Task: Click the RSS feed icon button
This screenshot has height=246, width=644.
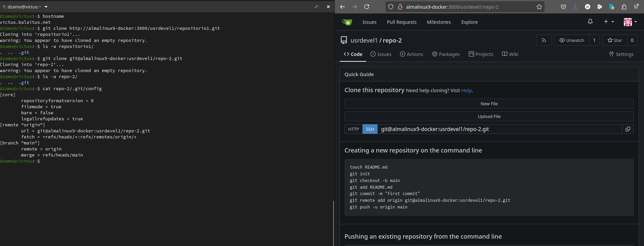Action: (544, 40)
